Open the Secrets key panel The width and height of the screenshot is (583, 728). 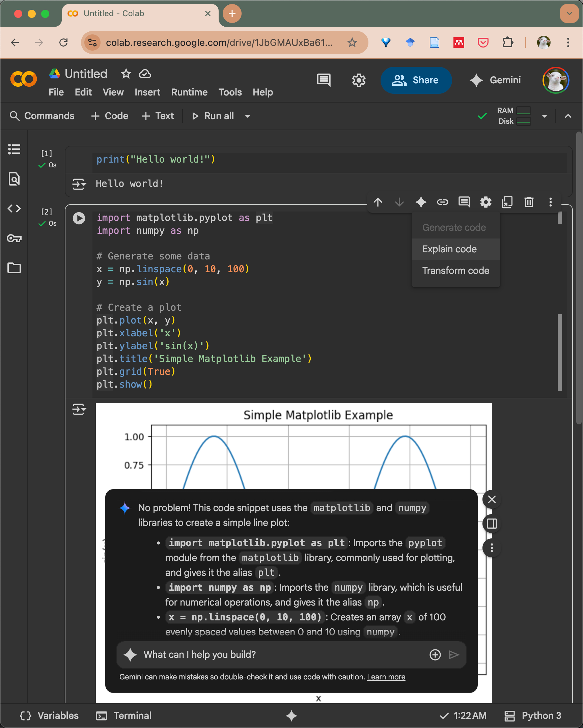[x=14, y=239]
